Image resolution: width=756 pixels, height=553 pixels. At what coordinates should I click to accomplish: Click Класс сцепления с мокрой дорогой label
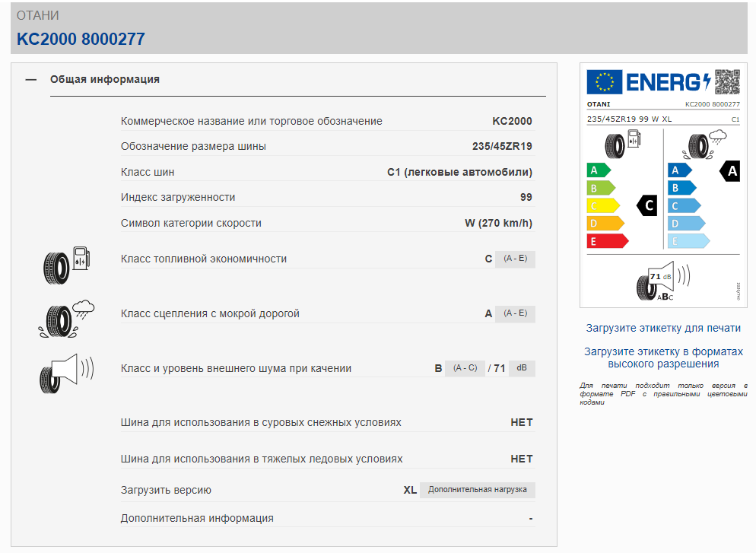click(x=210, y=314)
